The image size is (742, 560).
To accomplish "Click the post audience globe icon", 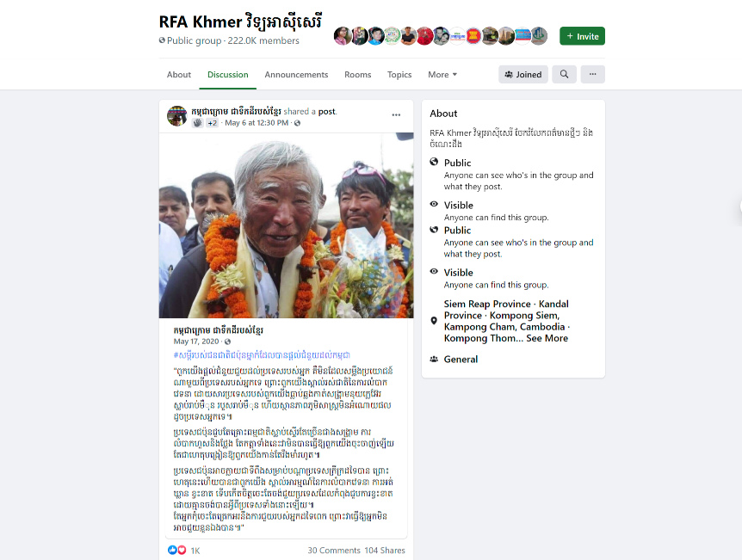I will tap(297, 123).
